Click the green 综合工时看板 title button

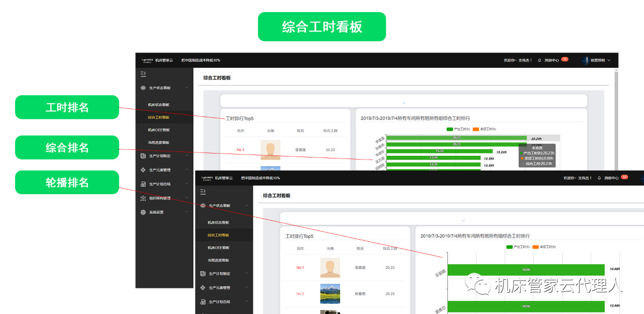point(322,27)
